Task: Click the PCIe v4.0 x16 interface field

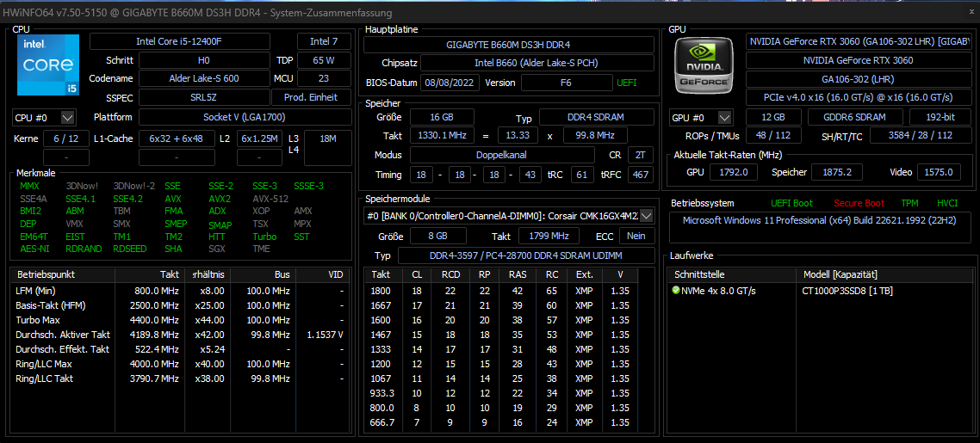Action: coord(858,97)
